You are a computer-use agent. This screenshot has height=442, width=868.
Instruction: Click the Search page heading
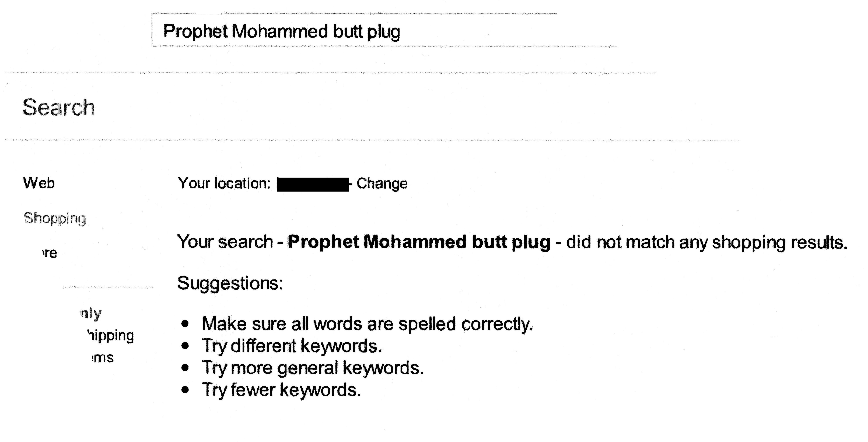click(59, 108)
